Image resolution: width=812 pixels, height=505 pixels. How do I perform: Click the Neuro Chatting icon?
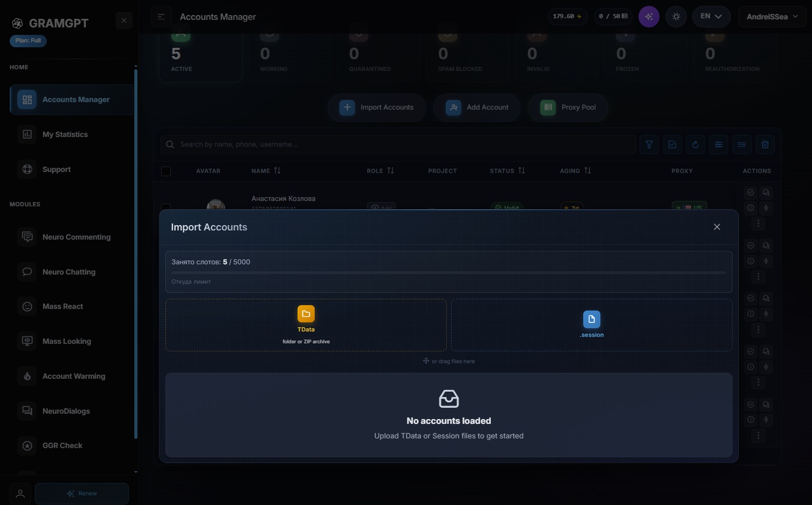click(x=27, y=272)
